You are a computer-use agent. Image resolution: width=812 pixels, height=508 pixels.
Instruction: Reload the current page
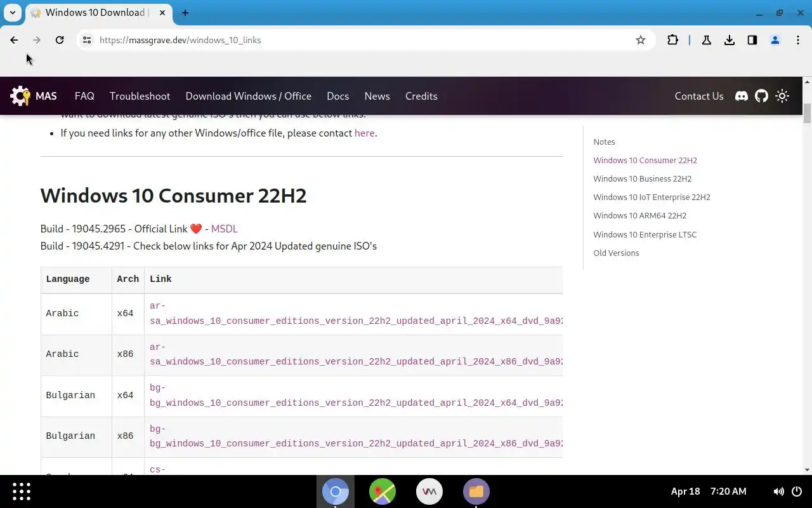pos(60,40)
